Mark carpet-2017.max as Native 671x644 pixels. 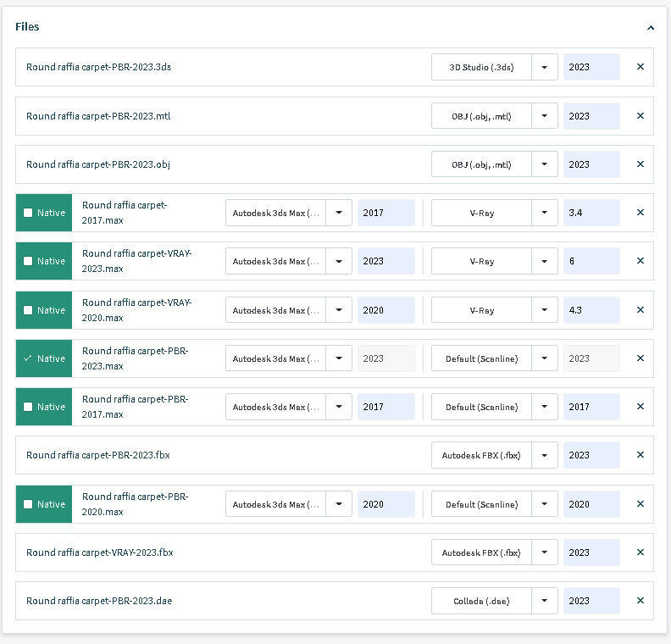coord(28,213)
